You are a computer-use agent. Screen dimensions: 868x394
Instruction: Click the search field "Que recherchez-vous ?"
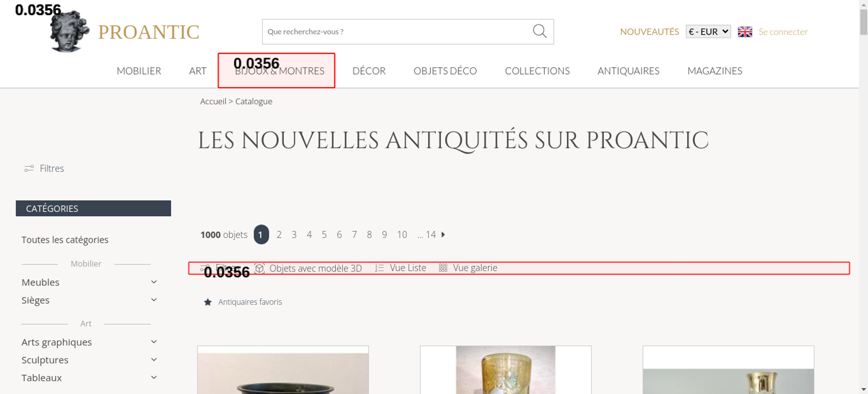click(x=395, y=32)
